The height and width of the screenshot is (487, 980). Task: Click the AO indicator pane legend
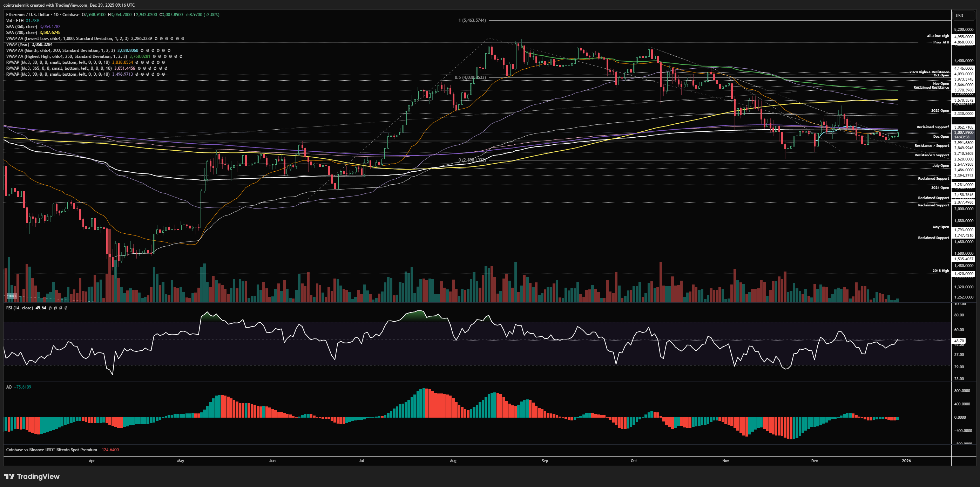click(x=9, y=387)
